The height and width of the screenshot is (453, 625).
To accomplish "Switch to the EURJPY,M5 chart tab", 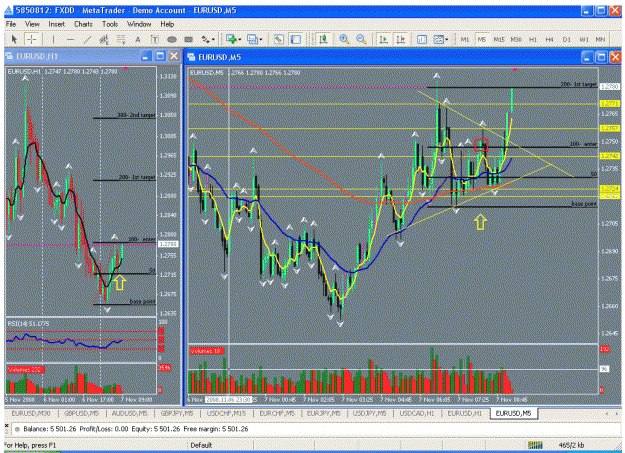I will pyautogui.click(x=324, y=414).
